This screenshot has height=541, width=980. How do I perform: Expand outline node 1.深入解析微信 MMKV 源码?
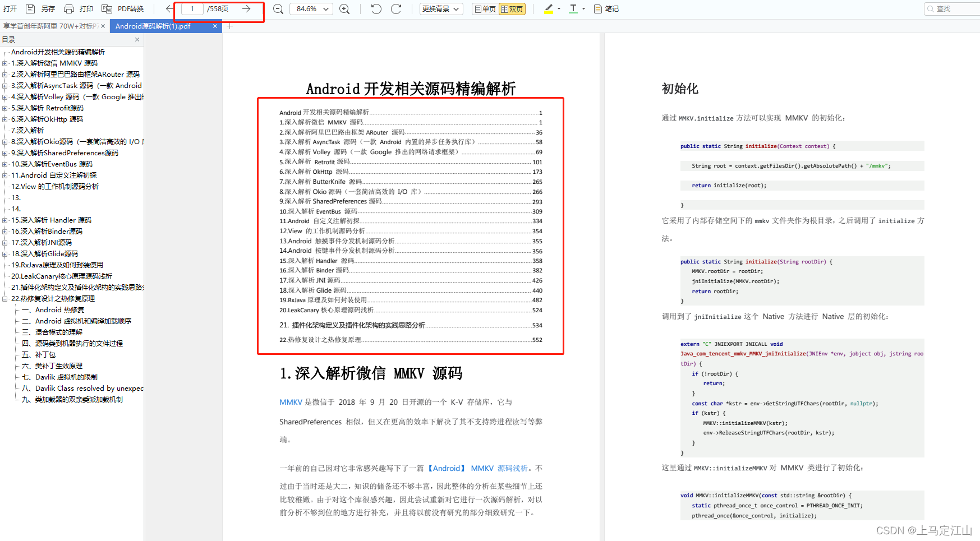coord(5,63)
